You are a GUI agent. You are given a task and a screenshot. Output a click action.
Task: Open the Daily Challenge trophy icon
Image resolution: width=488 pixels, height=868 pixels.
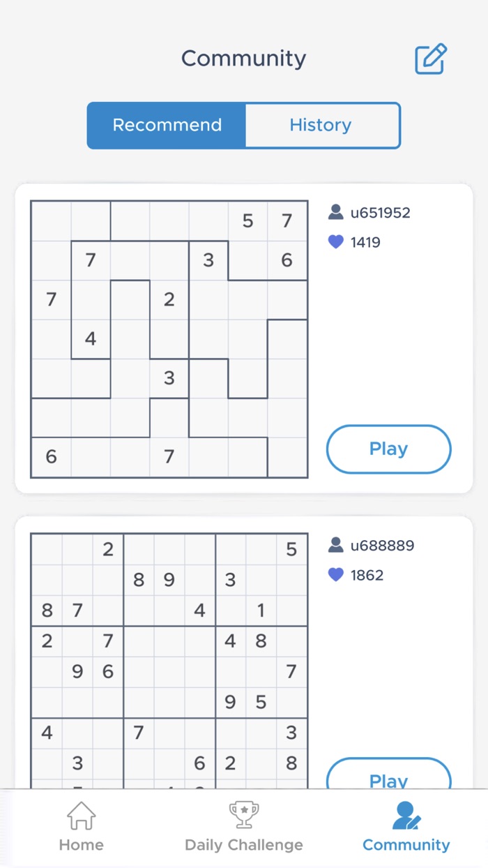243,814
